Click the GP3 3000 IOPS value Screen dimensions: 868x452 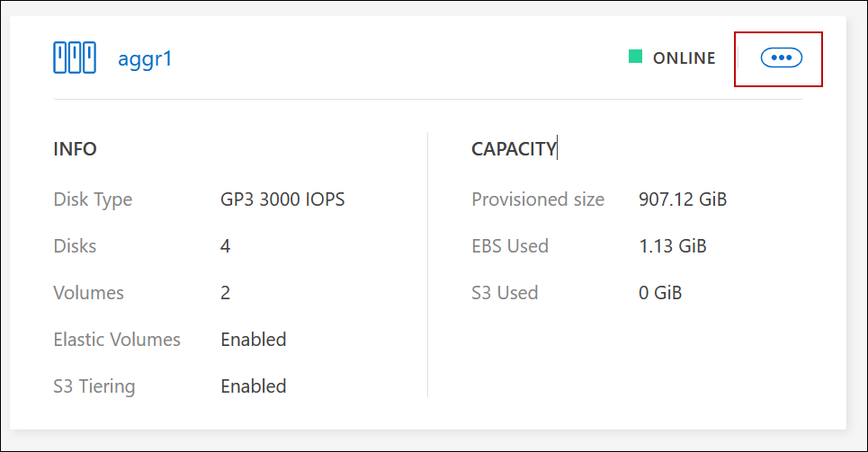282,199
